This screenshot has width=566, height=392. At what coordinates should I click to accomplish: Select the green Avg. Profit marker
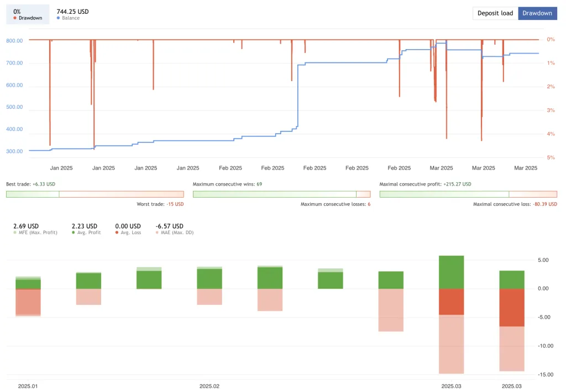point(72,232)
